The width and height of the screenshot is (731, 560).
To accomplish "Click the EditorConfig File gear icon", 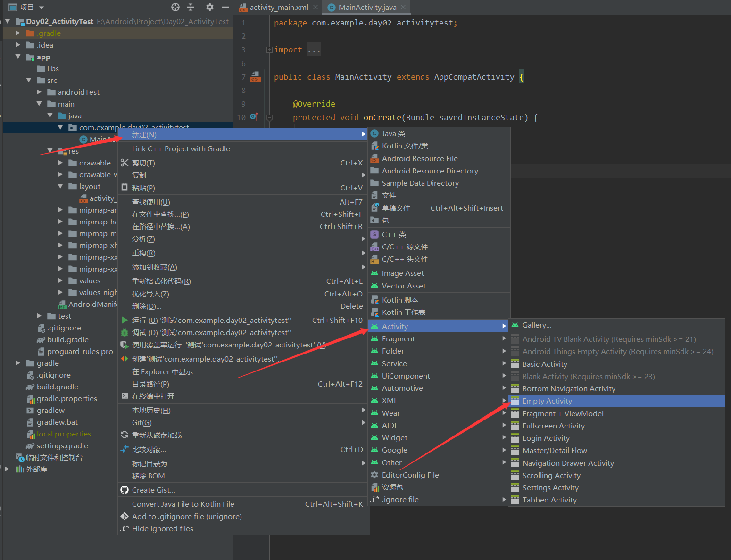I will click(x=375, y=475).
